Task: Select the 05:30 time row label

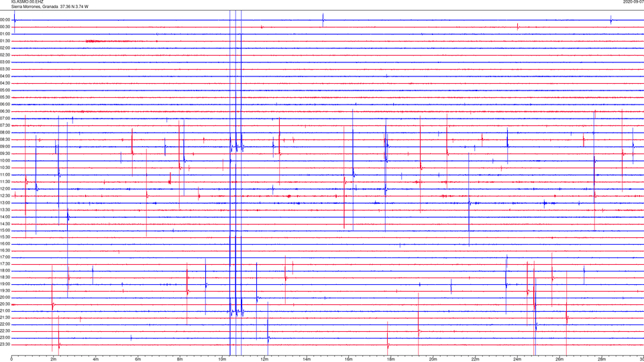Action: pyautogui.click(x=5, y=97)
